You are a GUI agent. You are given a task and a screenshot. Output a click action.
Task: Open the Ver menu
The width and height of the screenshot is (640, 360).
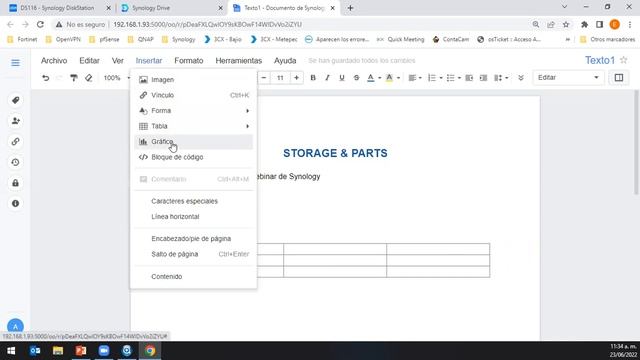click(118, 60)
